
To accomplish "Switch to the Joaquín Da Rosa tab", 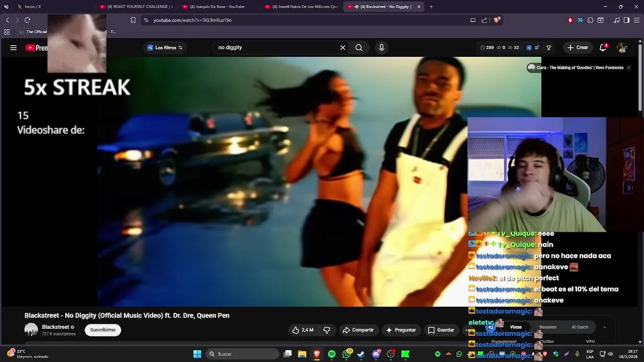I will pyautogui.click(x=217, y=7).
